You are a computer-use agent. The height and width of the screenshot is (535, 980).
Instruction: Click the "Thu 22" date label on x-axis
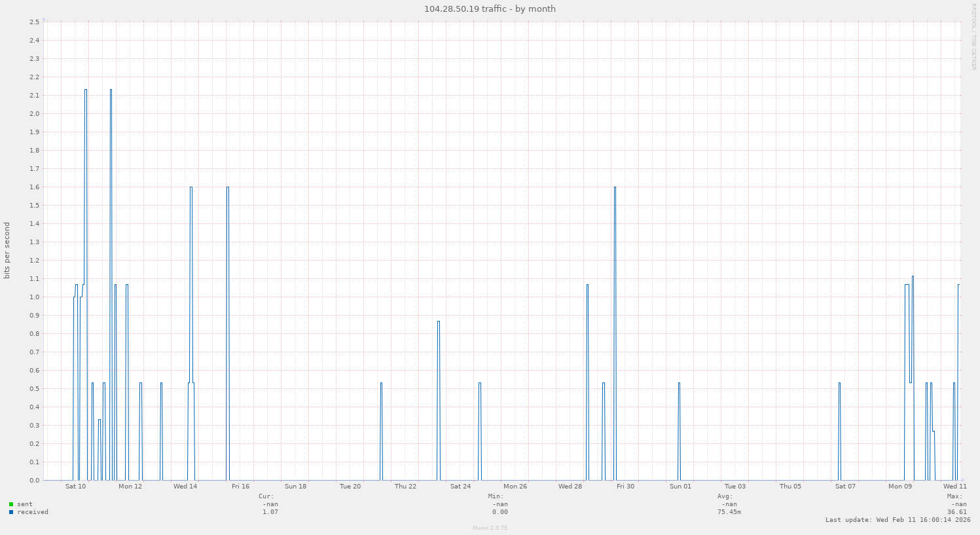click(x=405, y=486)
